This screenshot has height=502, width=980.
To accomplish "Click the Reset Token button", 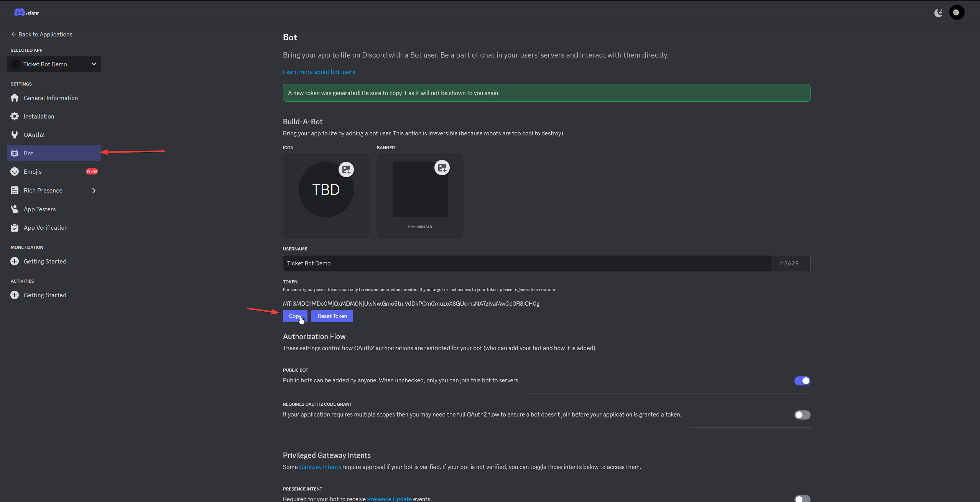I will [332, 316].
